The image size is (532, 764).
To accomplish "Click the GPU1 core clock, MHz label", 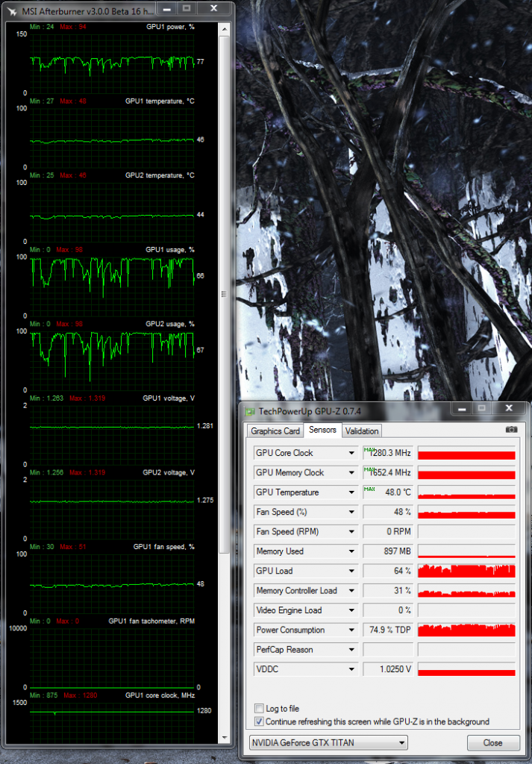I will click(160, 695).
